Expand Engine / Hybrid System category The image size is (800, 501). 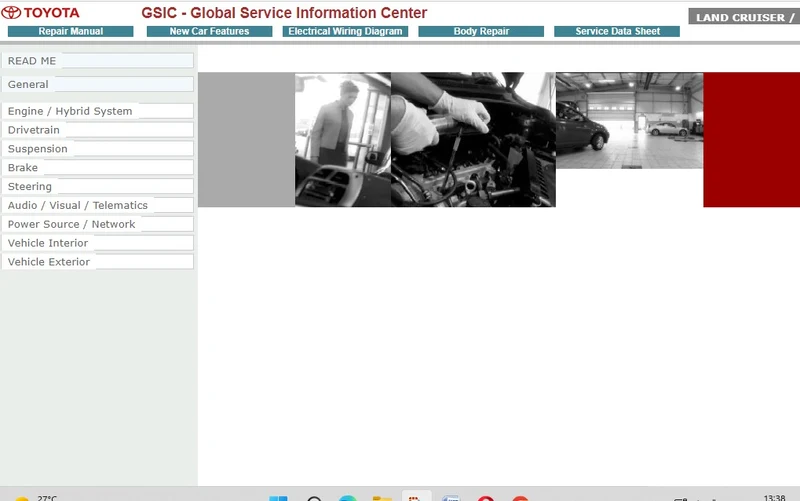point(97,111)
